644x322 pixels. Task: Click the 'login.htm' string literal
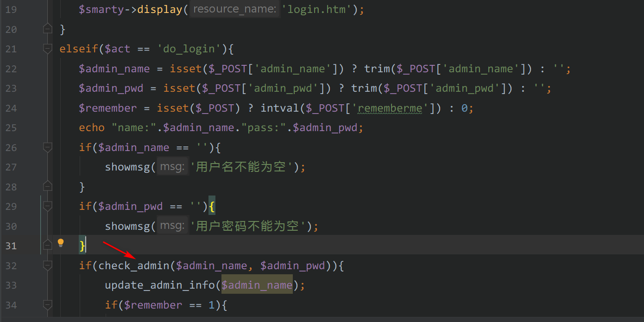316,9
